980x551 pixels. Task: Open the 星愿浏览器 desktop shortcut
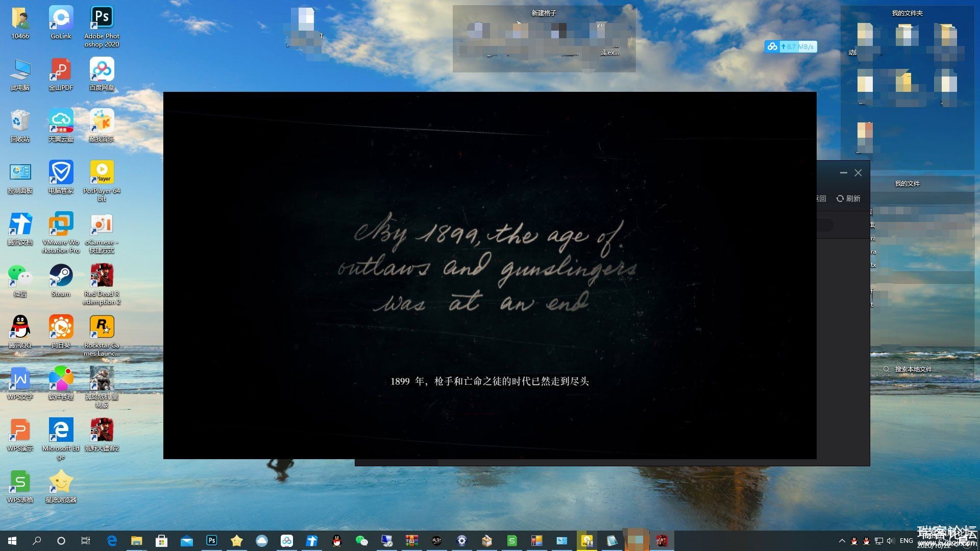click(61, 487)
